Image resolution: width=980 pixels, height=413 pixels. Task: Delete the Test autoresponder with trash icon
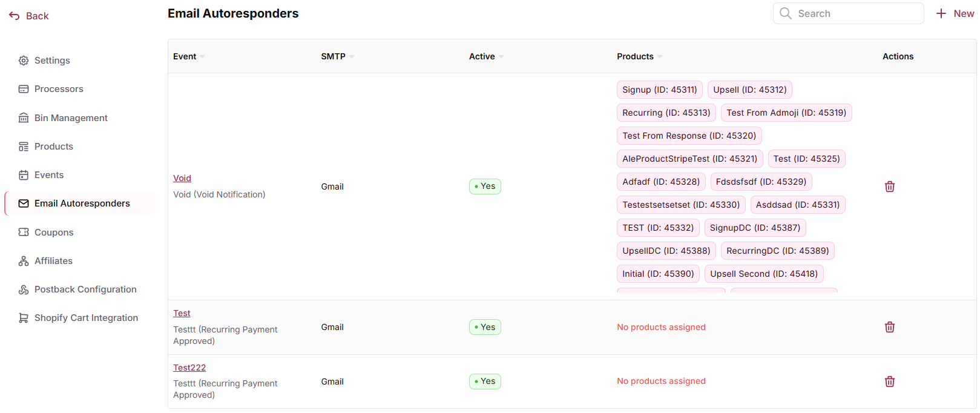[890, 327]
